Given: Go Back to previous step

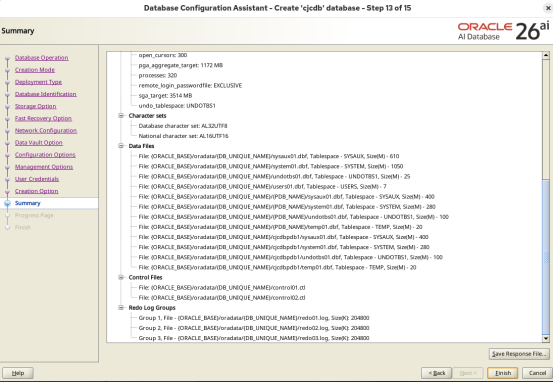Looking at the screenshot, I should coord(437,373).
